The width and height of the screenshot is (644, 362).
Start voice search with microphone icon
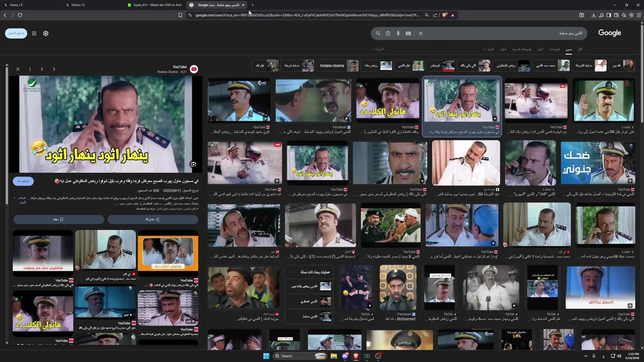(398, 33)
